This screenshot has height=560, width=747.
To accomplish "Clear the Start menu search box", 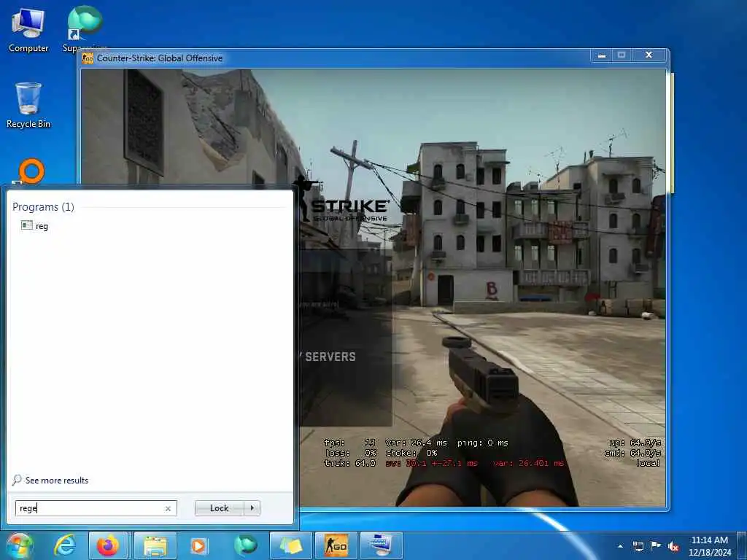I will (x=168, y=508).
